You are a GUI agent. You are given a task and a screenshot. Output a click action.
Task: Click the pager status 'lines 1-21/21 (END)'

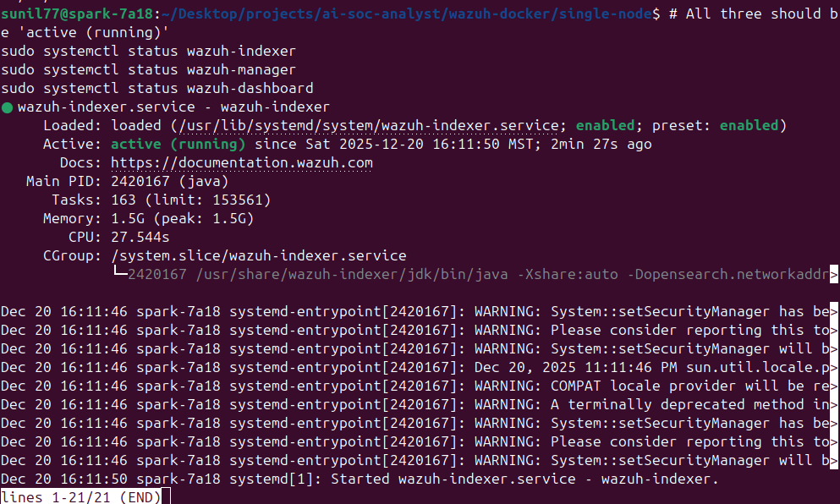(80, 497)
